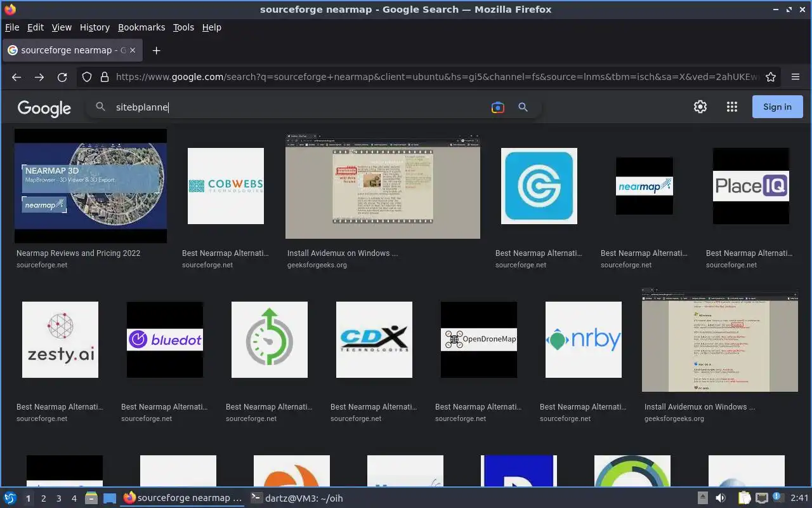Open the Cobwebs Technologies logo result
This screenshot has height=508, width=812.
click(226, 186)
